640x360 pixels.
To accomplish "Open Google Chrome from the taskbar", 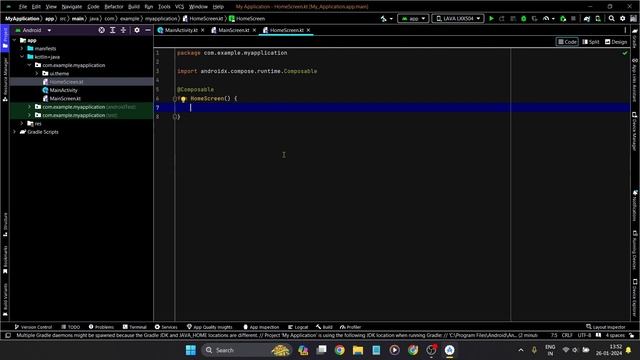I will pyautogui.click(x=339, y=350).
